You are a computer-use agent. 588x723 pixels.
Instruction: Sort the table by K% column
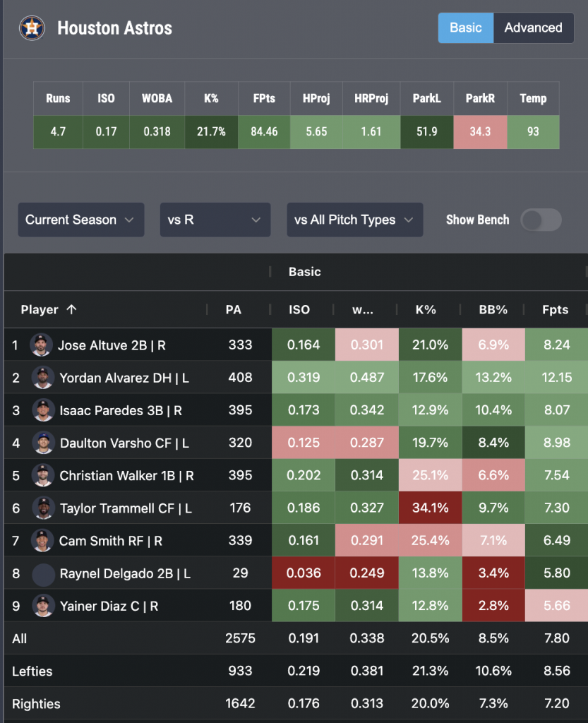(x=426, y=309)
